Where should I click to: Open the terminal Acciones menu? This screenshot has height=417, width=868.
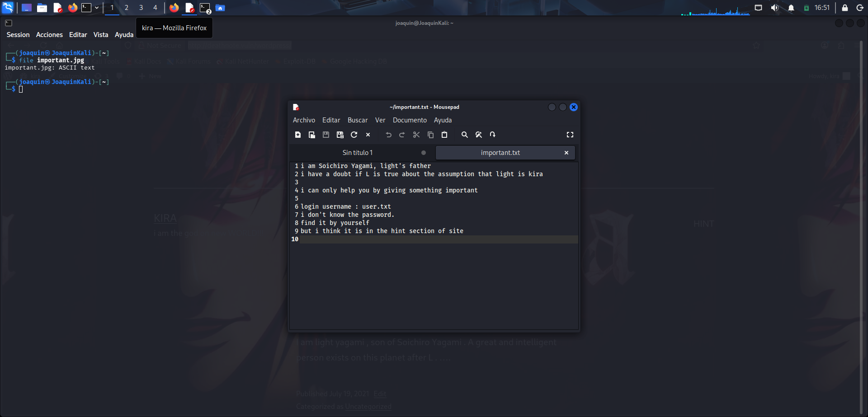(x=49, y=35)
